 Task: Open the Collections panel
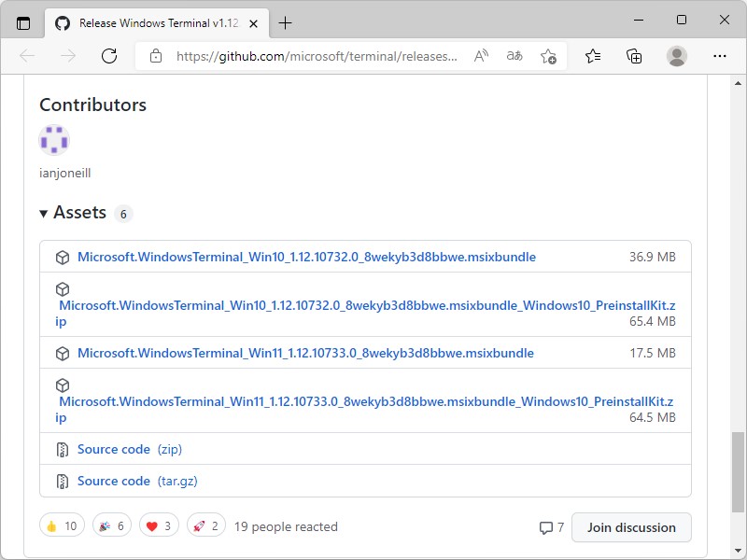(x=633, y=56)
